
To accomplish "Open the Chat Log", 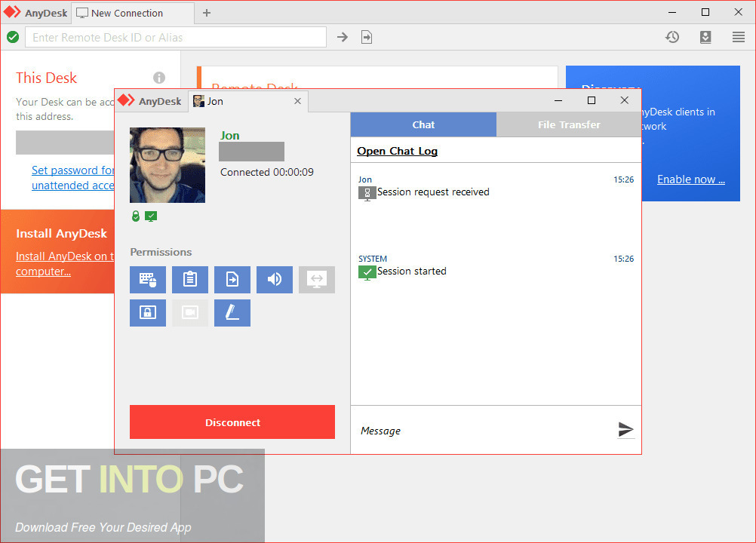I will [397, 151].
